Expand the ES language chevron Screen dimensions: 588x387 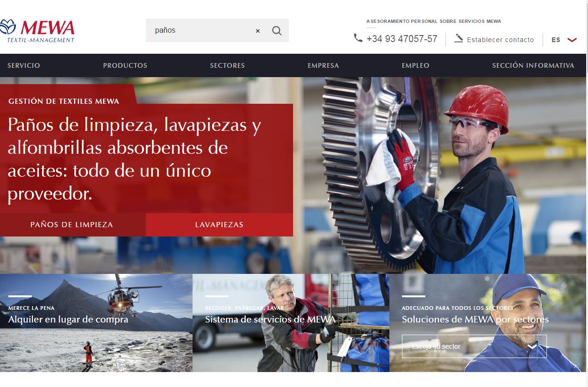click(x=572, y=40)
